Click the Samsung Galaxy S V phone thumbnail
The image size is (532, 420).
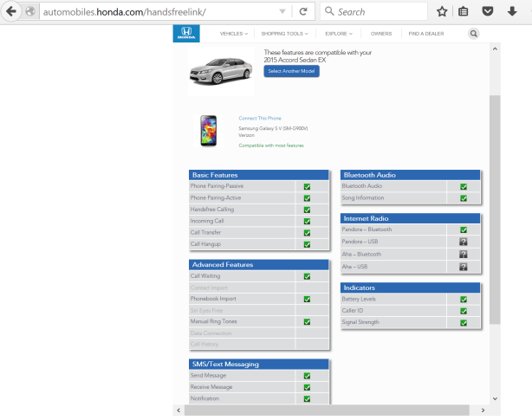tap(208, 130)
